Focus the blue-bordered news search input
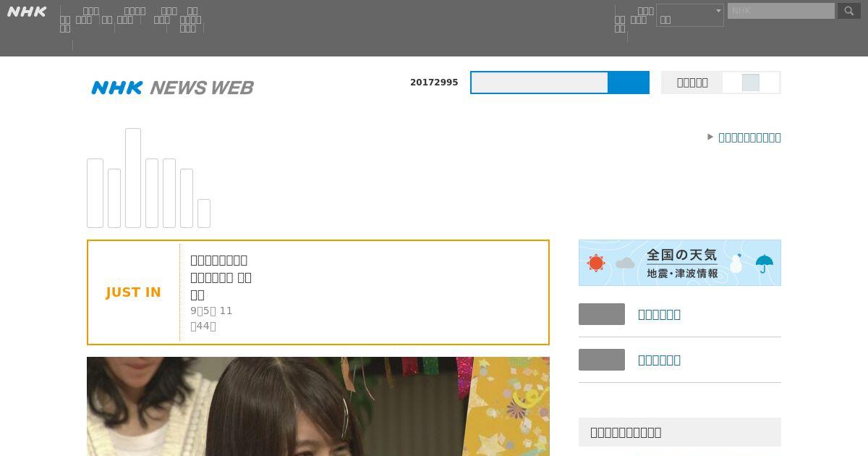The image size is (868, 456). click(x=540, y=83)
